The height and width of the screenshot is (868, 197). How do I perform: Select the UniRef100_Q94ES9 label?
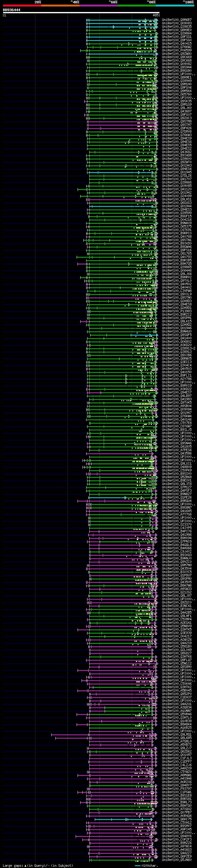coord(177,138)
